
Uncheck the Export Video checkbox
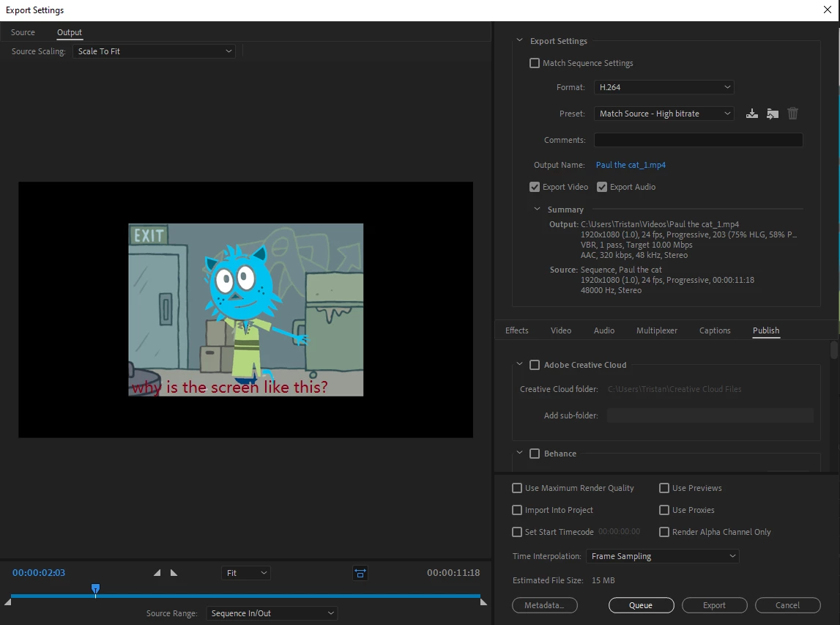click(534, 187)
